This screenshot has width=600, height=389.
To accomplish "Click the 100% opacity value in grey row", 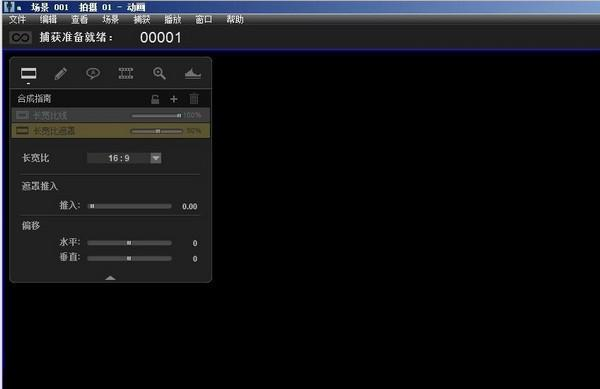I will 192,115.
